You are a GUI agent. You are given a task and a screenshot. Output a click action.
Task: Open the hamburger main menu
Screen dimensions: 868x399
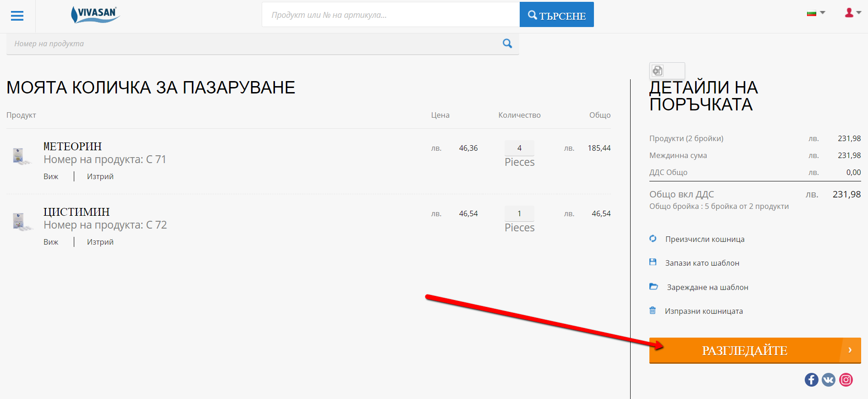(x=17, y=16)
